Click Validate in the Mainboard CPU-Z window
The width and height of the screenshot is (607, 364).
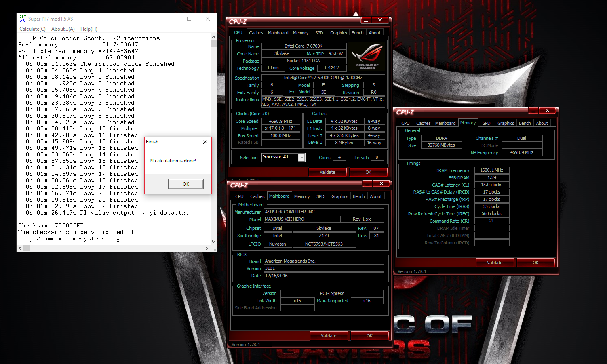pos(329,336)
